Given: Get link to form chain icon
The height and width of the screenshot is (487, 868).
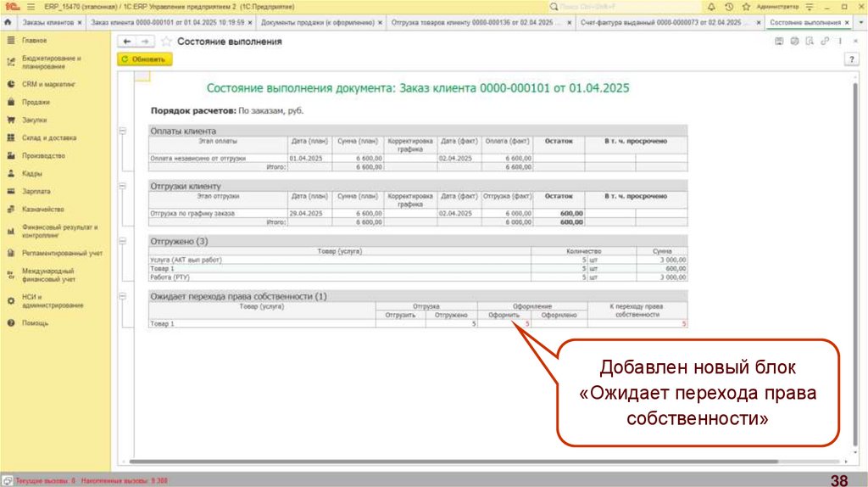Looking at the screenshot, I should click(x=825, y=41).
